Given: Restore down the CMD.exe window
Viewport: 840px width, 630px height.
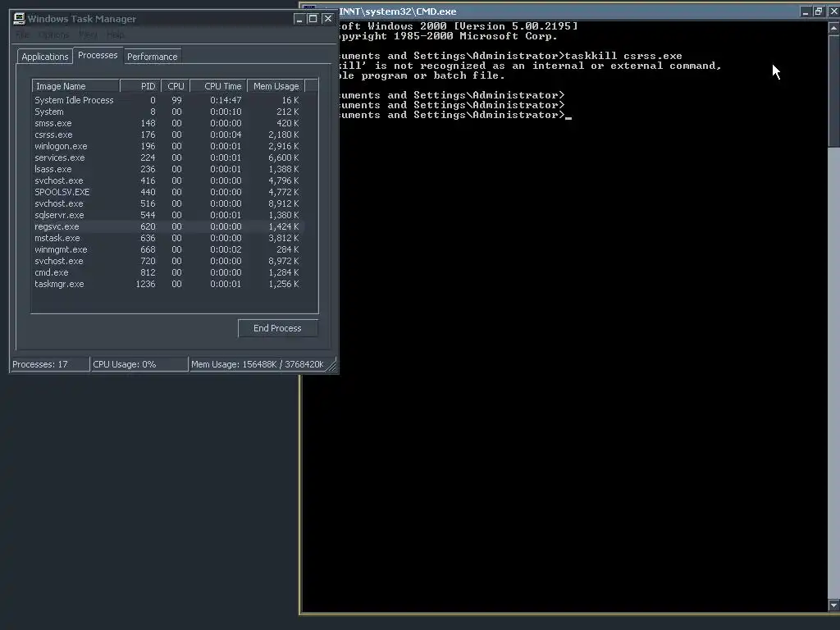Looking at the screenshot, I should [819, 11].
